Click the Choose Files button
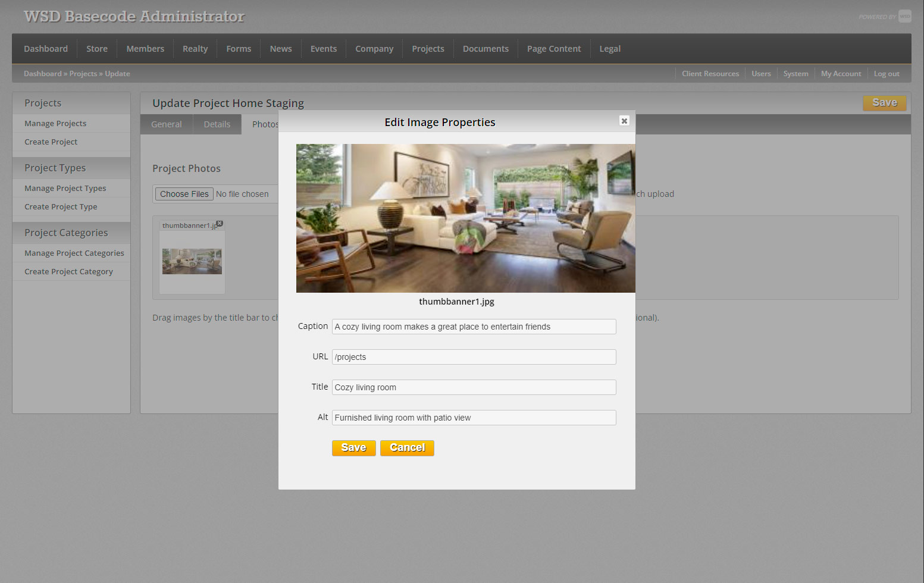 coord(184,194)
